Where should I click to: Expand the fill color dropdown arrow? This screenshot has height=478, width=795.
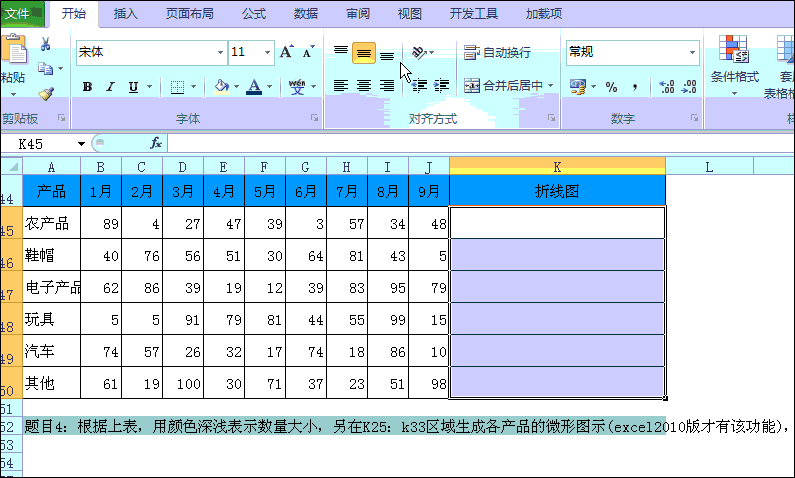coord(236,87)
